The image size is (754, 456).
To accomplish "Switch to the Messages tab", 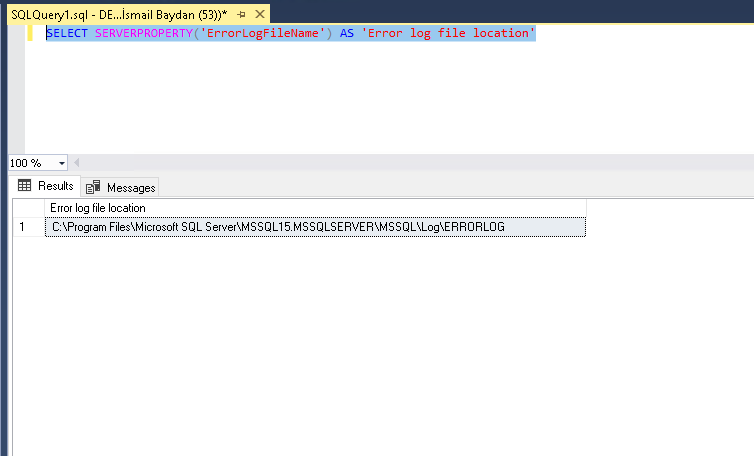I will [x=120, y=188].
